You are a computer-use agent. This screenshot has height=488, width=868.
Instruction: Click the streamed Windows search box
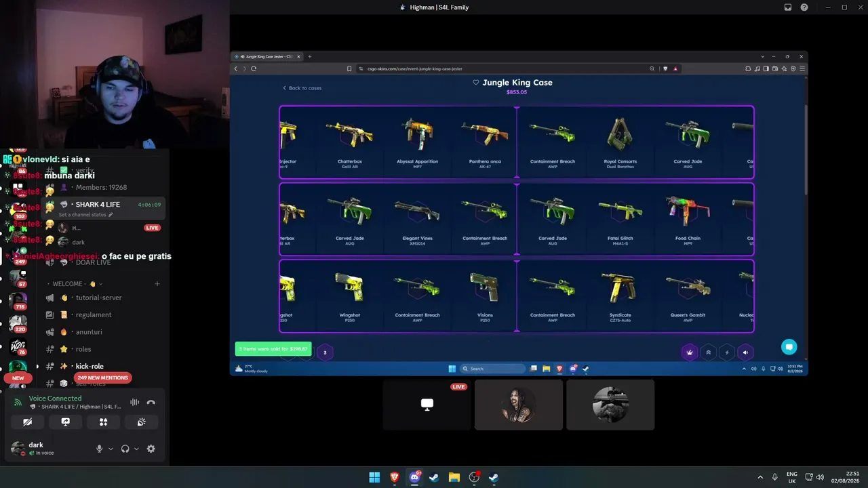coord(493,369)
